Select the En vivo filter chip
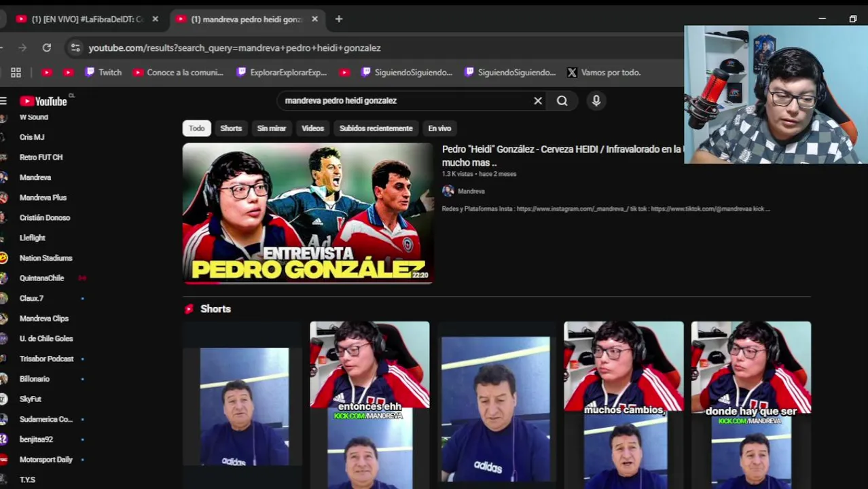 439,128
